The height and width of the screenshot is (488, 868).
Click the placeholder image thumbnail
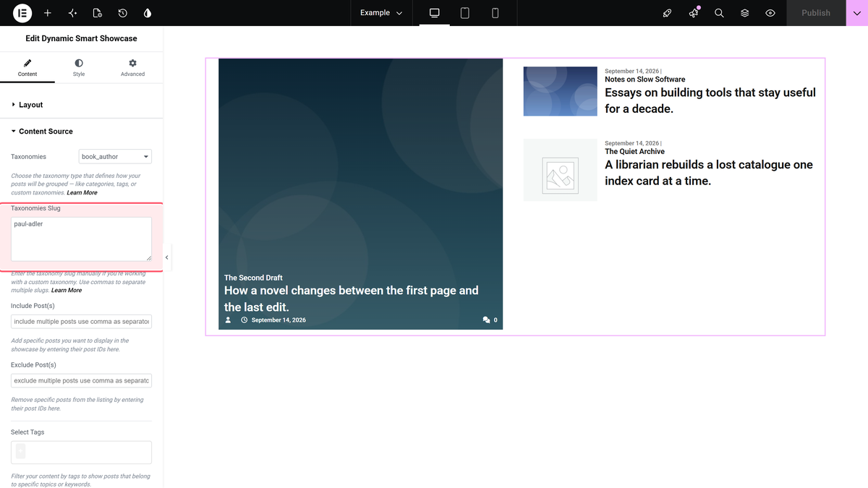561,170
